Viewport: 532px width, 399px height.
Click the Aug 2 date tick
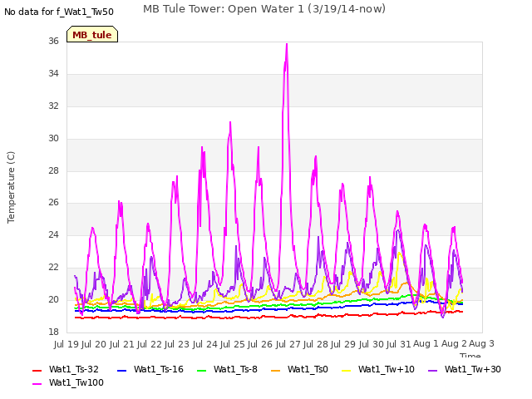[x=454, y=344]
